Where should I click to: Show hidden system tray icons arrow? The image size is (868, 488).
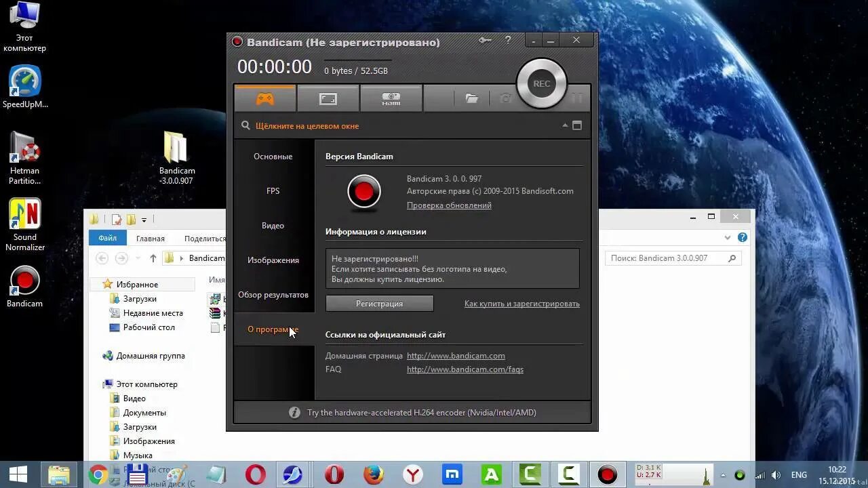pyautogui.click(x=723, y=475)
